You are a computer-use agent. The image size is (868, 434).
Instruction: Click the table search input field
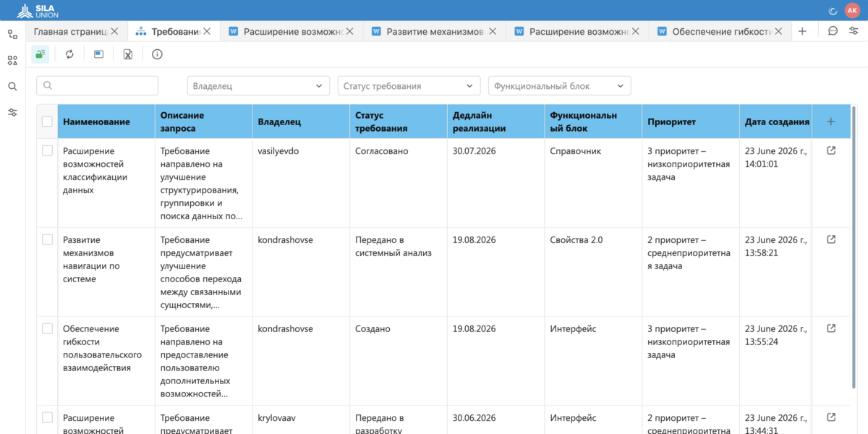coord(97,85)
